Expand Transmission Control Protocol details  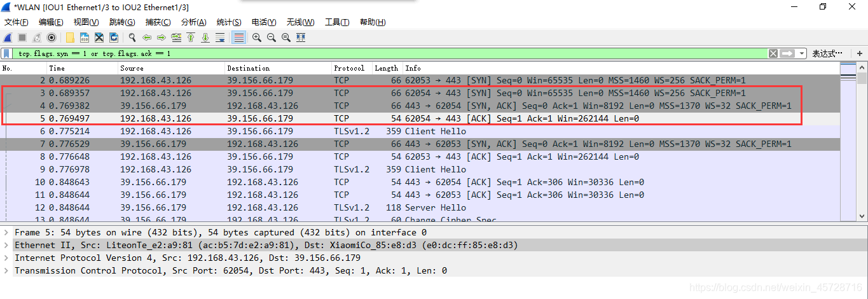6,271
